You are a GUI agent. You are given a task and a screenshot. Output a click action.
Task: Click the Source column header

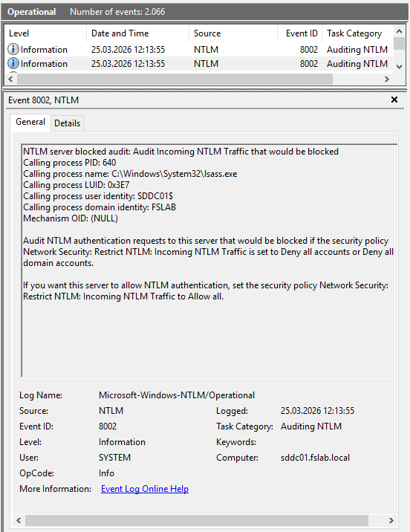pyautogui.click(x=233, y=33)
